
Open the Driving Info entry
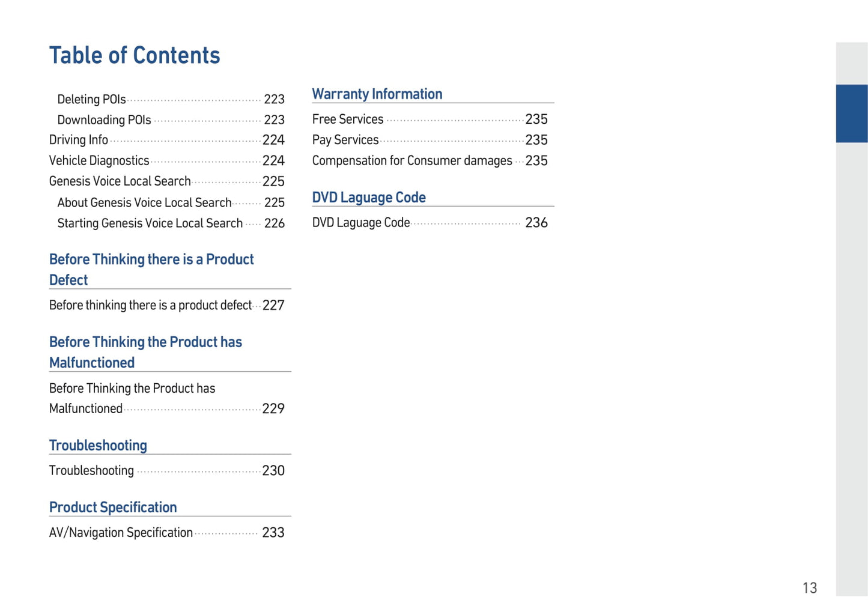click(x=79, y=140)
